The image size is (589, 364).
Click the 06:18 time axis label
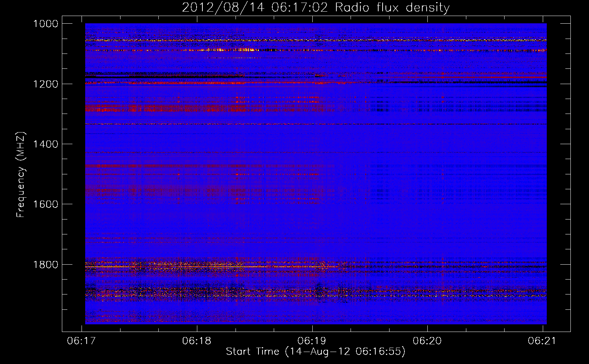point(197,341)
